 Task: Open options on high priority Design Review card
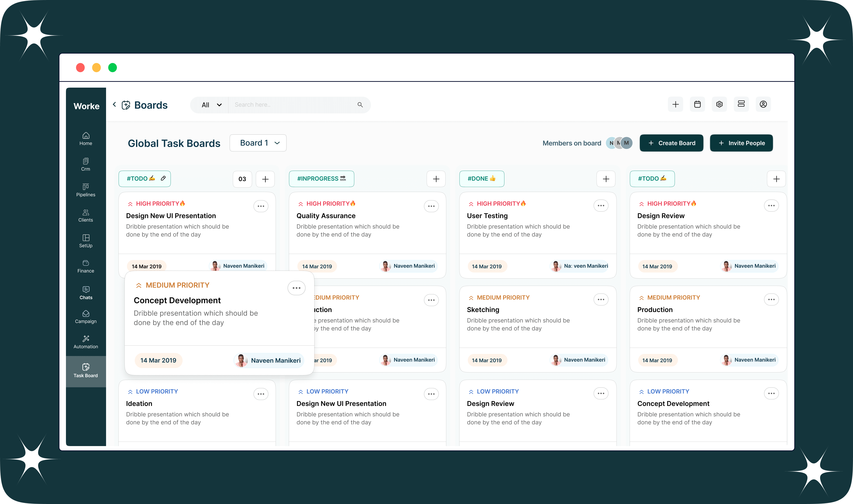coord(771,205)
